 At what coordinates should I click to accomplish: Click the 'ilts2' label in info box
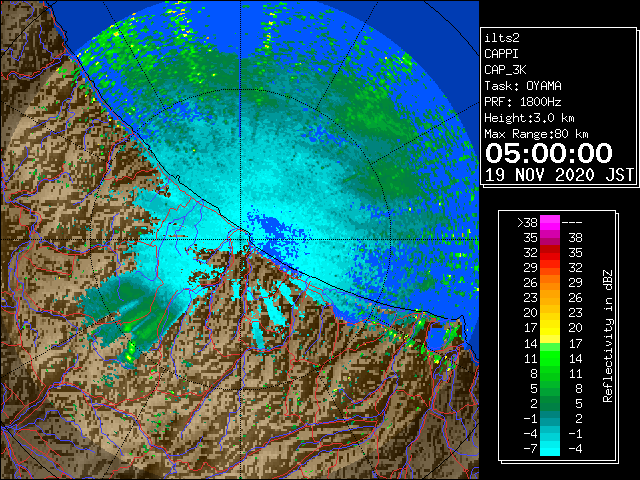[x=502, y=38]
